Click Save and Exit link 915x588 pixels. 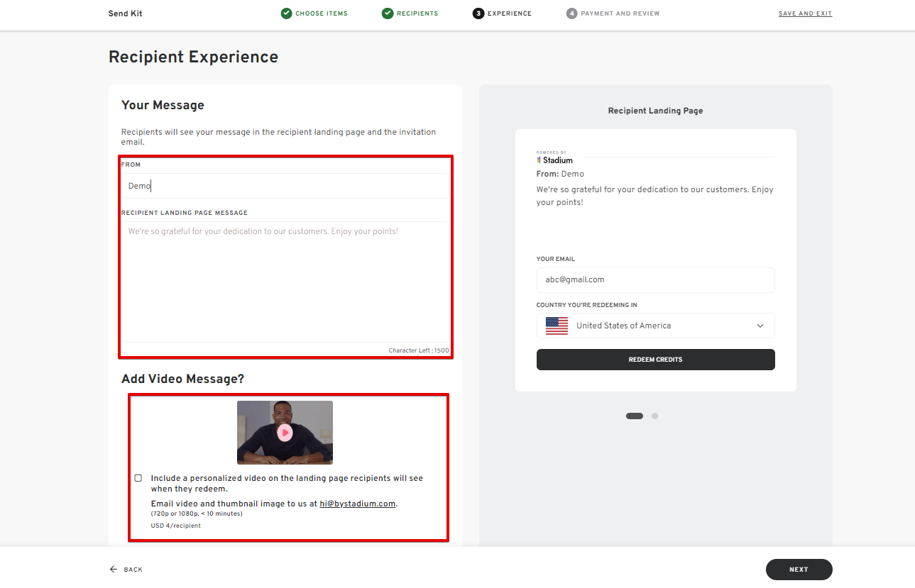[x=805, y=13]
